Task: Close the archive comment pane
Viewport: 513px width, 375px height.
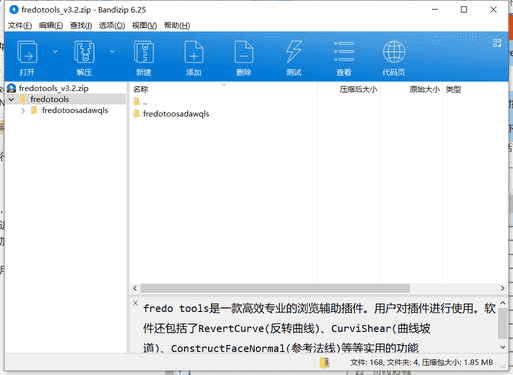Action: (x=135, y=303)
